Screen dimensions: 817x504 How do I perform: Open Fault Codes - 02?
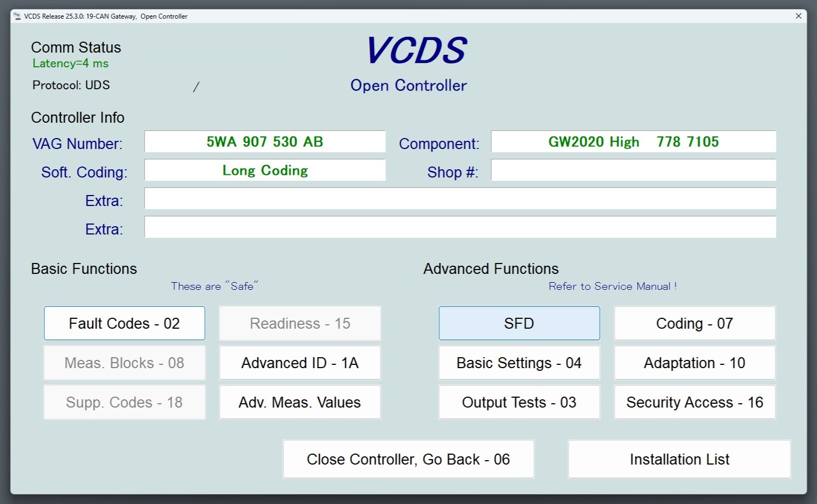[124, 323]
